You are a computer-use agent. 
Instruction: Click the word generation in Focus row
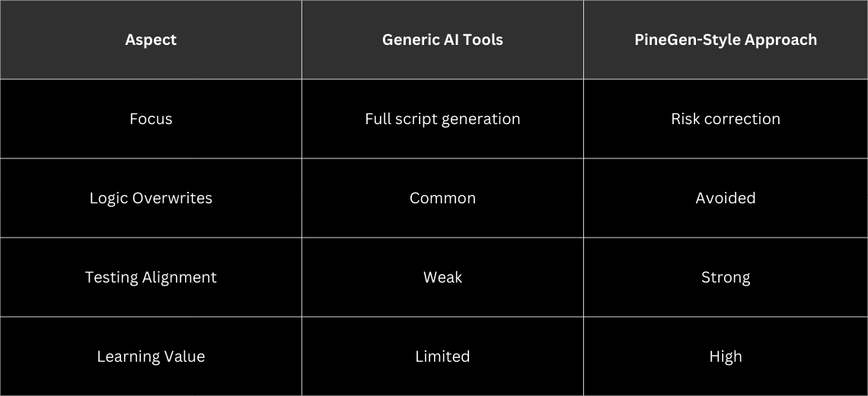click(482, 120)
